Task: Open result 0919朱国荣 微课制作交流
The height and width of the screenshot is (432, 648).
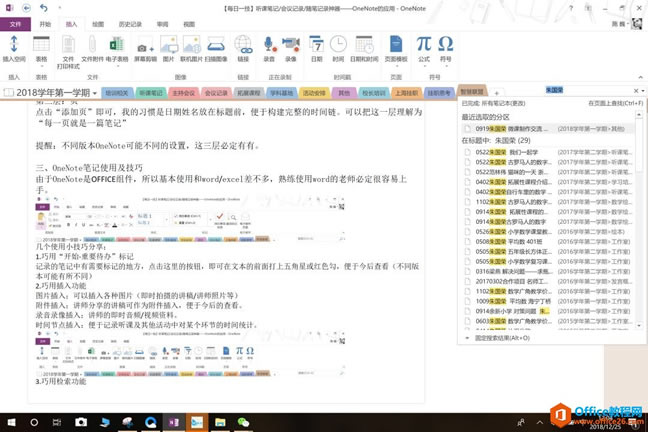Action: point(548,129)
